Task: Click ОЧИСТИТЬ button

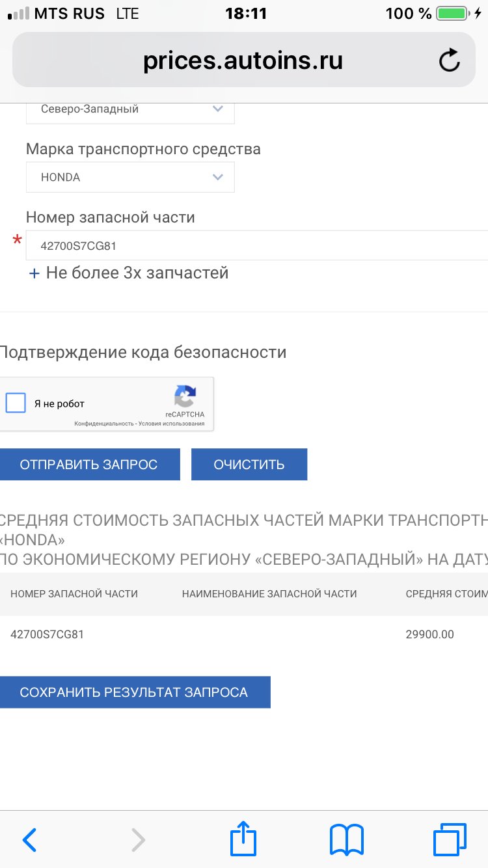Action: pyautogui.click(x=249, y=465)
